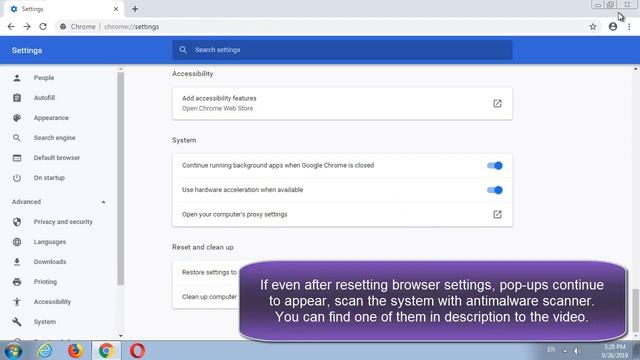The image size is (640, 360).
Task: Click the browser forward arrow
Action: pyautogui.click(x=27, y=27)
